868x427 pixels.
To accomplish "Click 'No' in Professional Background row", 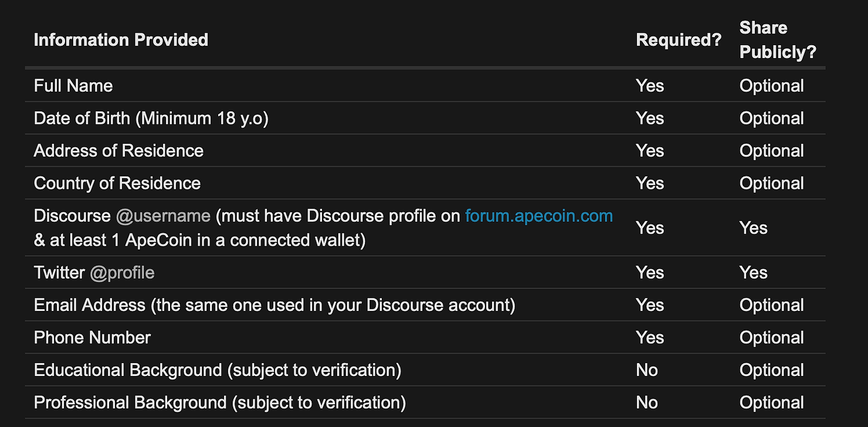I will click(647, 402).
